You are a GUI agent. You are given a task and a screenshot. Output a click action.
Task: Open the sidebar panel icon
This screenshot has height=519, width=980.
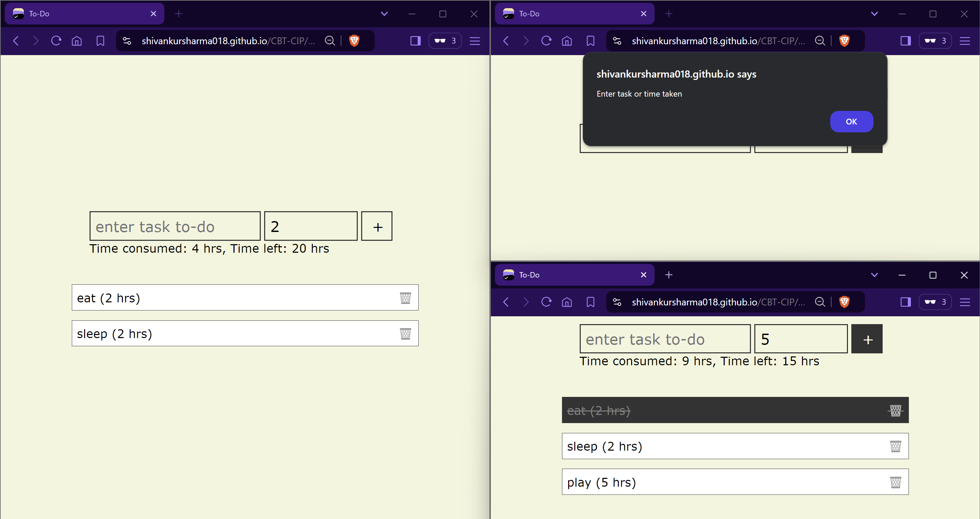415,41
